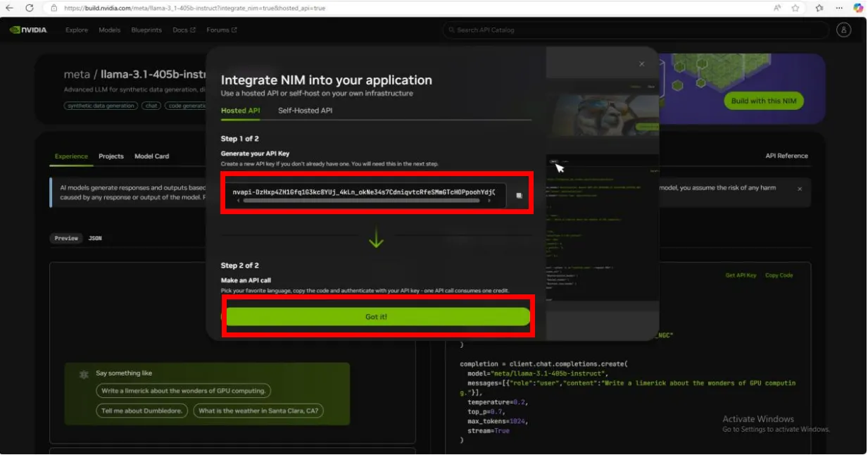868x455 pixels.
Task: Click the browser refresh icon
Action: [x=29, y=8]
